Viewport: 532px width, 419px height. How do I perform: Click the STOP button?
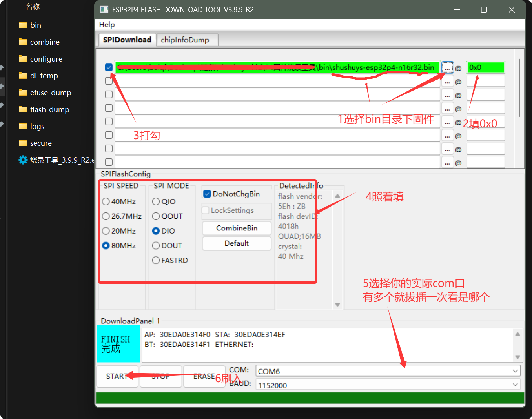tap(160, 376)
